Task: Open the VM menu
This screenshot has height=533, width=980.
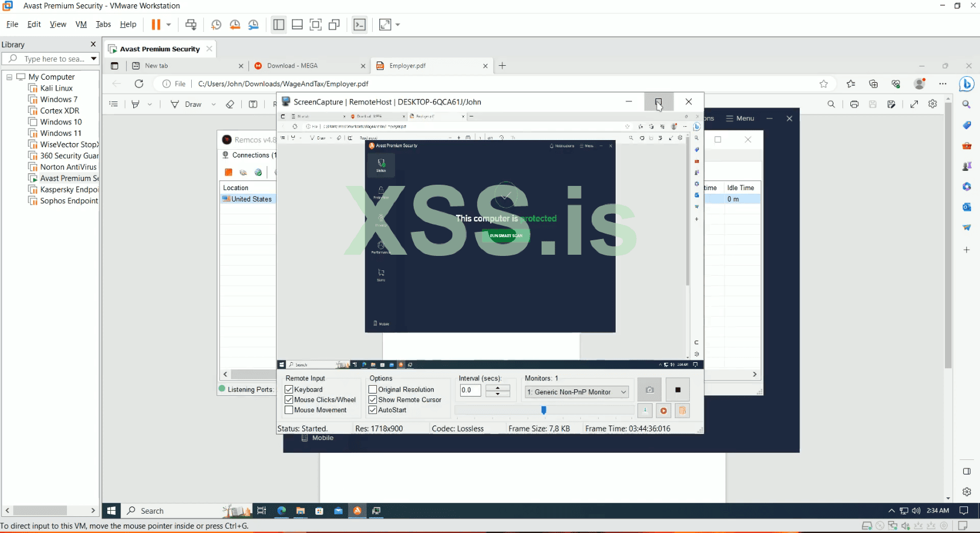Action: click(x=81, y=25)
